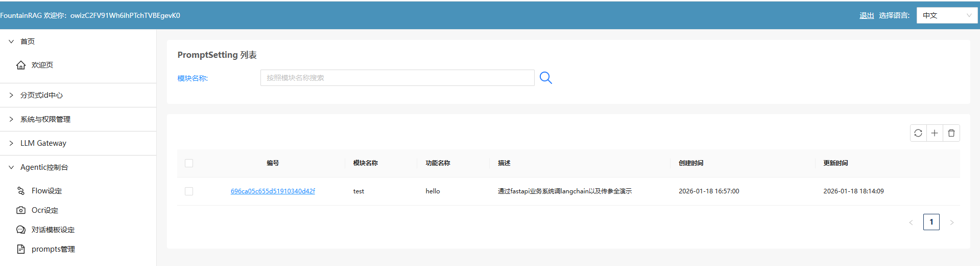Viewport: 980px width, 266px height.
Task: Click the Flow设定 icon
Action: click(x=21, y=191)
